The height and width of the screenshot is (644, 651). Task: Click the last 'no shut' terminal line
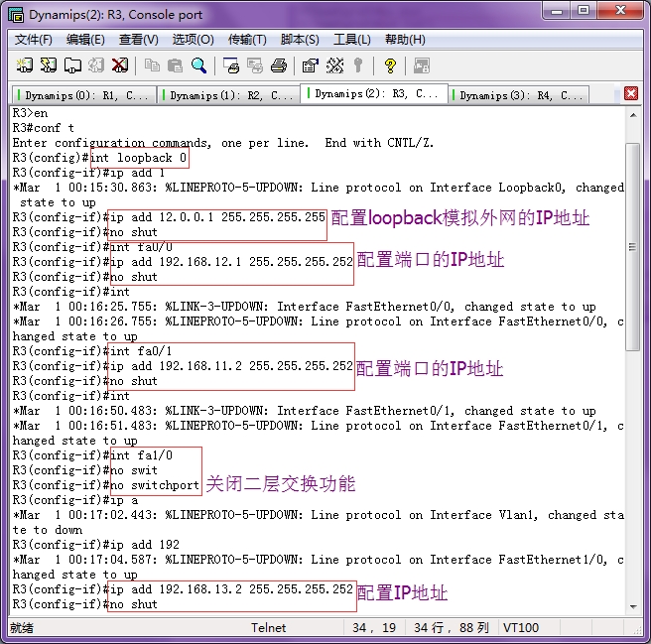(x=85, y=604)
